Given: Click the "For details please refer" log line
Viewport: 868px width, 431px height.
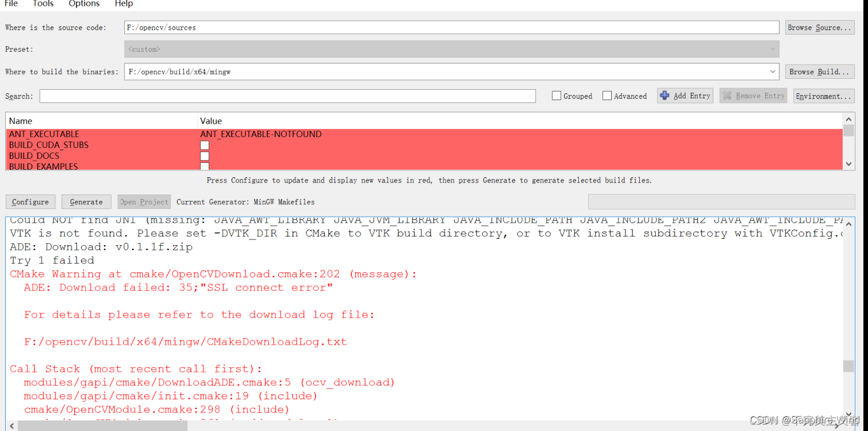Looking at the screenshot, I should [199, 315].
